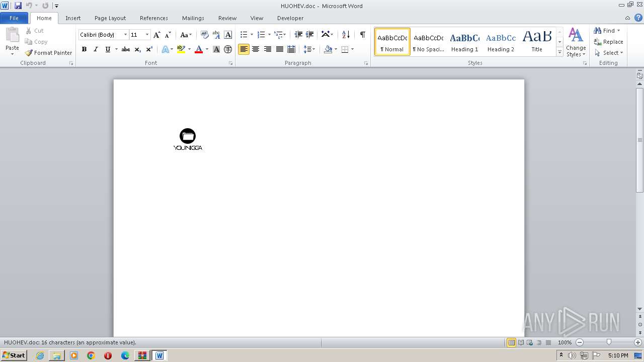This screenshot has height=362, width=644.
Task: Click Align Text Right icon
Action: click(268, 49)
